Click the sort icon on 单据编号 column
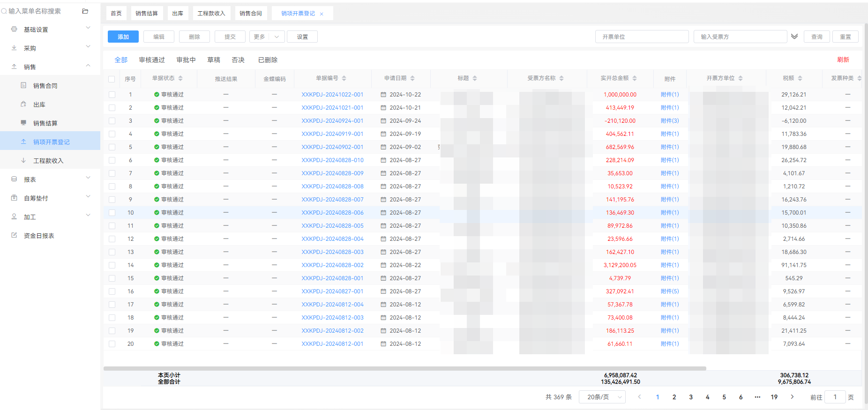This screenshot has width=868, height=410. click(344, 78)
